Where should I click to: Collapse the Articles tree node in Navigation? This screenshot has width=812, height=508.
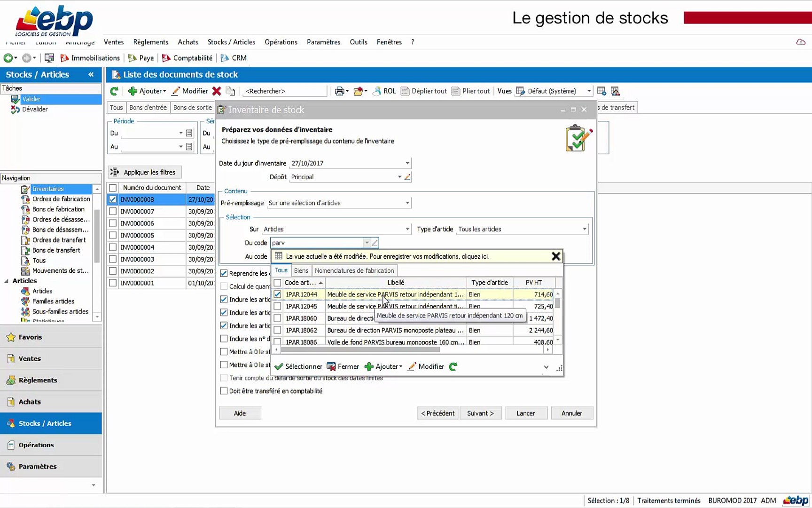tap(6, 281)
